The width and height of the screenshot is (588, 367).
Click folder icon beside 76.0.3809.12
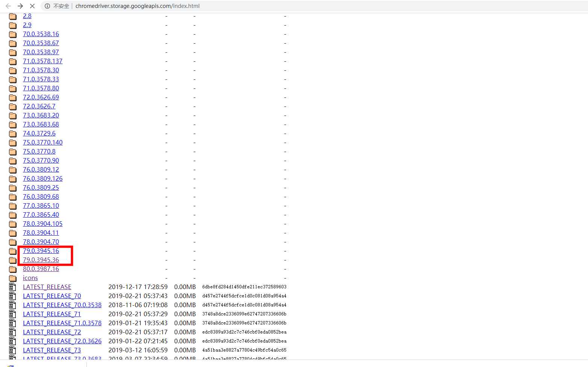[x=13, y=170]
